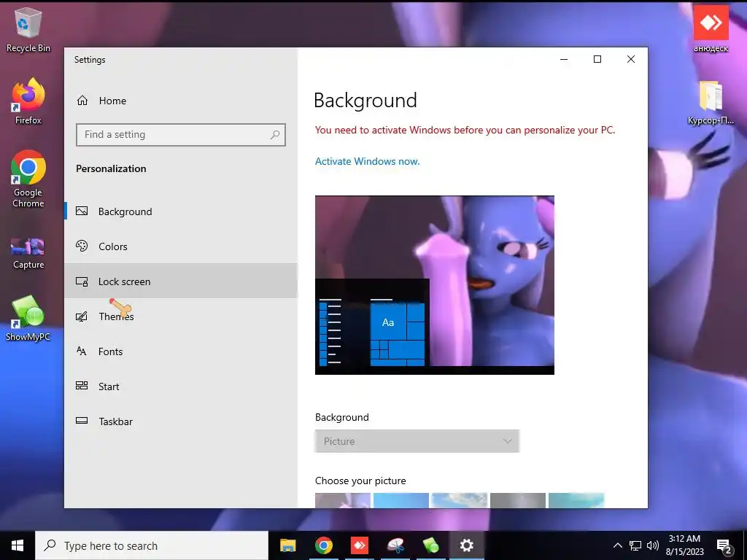
Task: Select the Capture desktop icon
Action: click(x=28, y=254)
